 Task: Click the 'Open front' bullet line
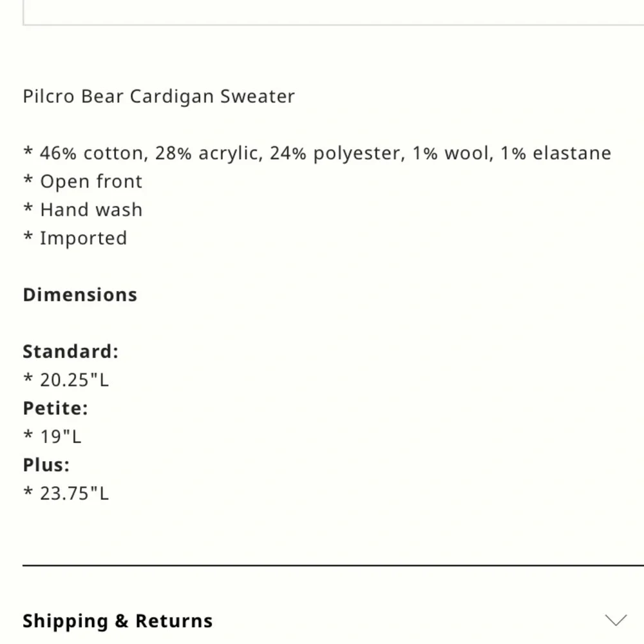(x=91, y=182)
